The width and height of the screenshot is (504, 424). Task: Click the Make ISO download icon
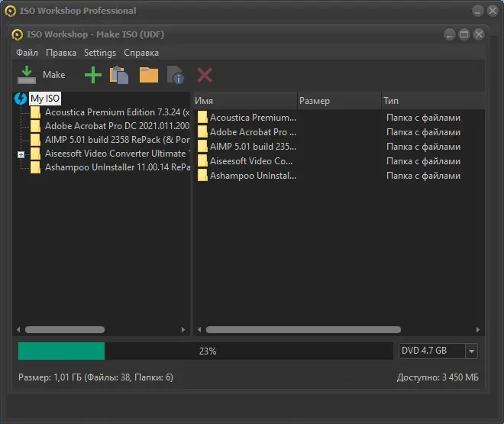(27, 75)
